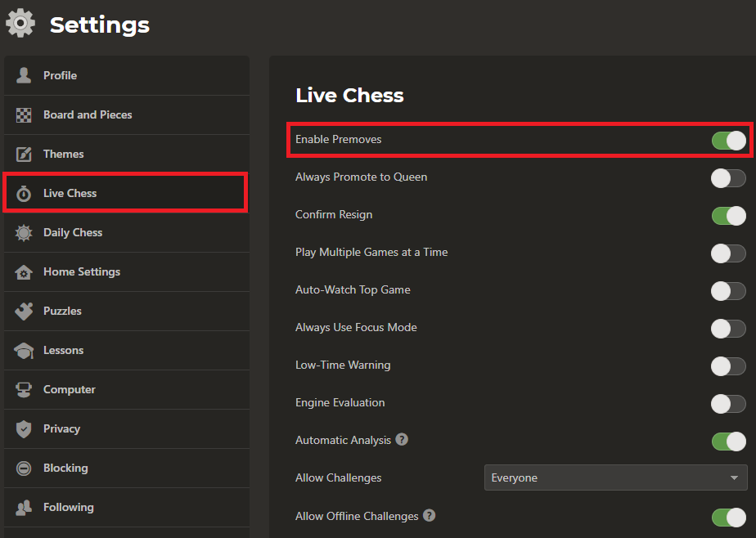Click the Puzzles piece icon

pos(24,311)
